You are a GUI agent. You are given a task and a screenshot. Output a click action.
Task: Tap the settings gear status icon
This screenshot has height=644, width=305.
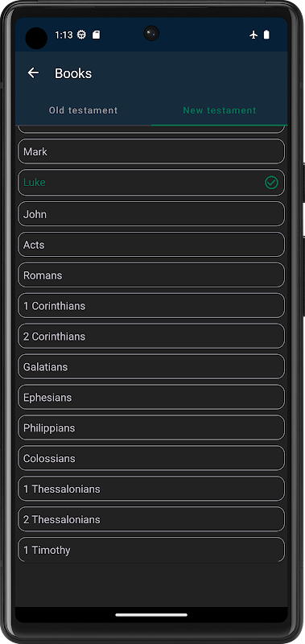click(82, 35)
